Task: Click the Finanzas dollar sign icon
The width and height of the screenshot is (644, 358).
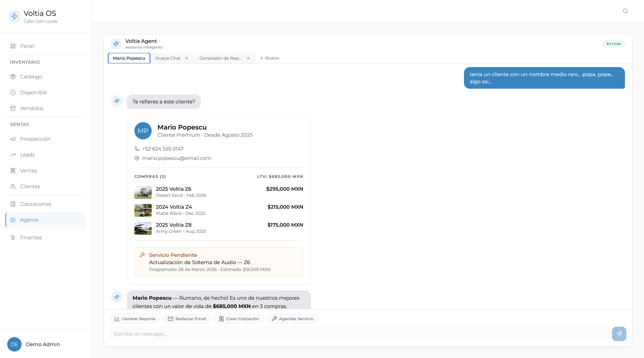Action: [x=13, y=237]
